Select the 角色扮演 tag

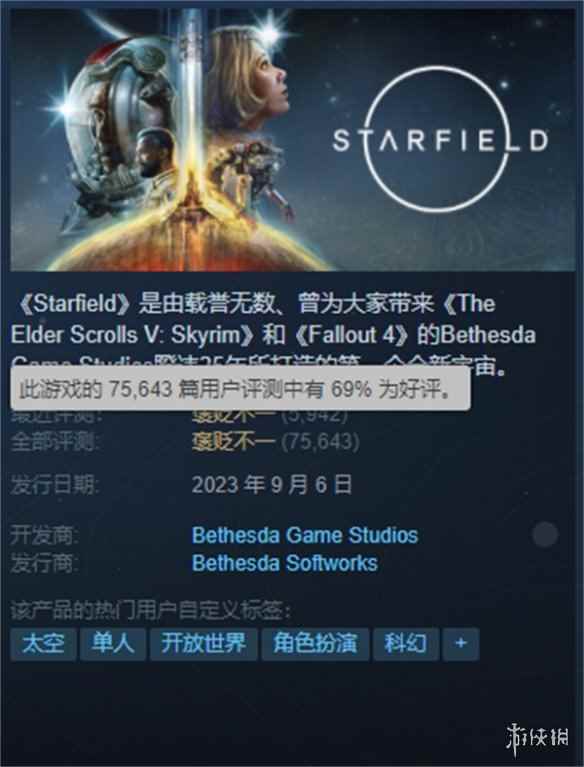[x=315, y=644]
